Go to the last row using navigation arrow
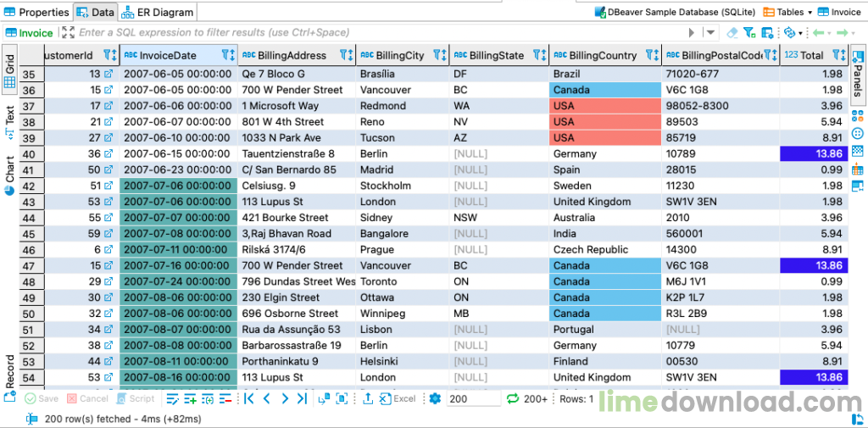Screen dimensions: 868x428 pyautogui.click(x=302, y=398)
